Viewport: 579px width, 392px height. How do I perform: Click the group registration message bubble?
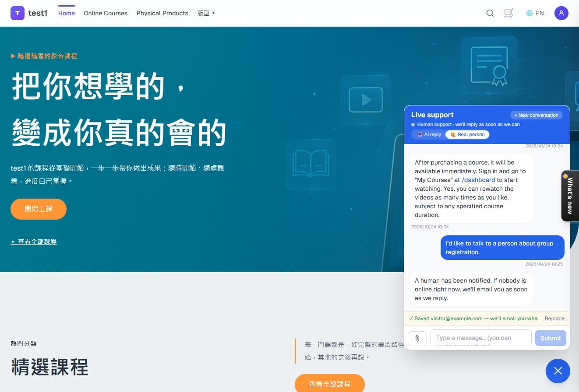(502, 248)
